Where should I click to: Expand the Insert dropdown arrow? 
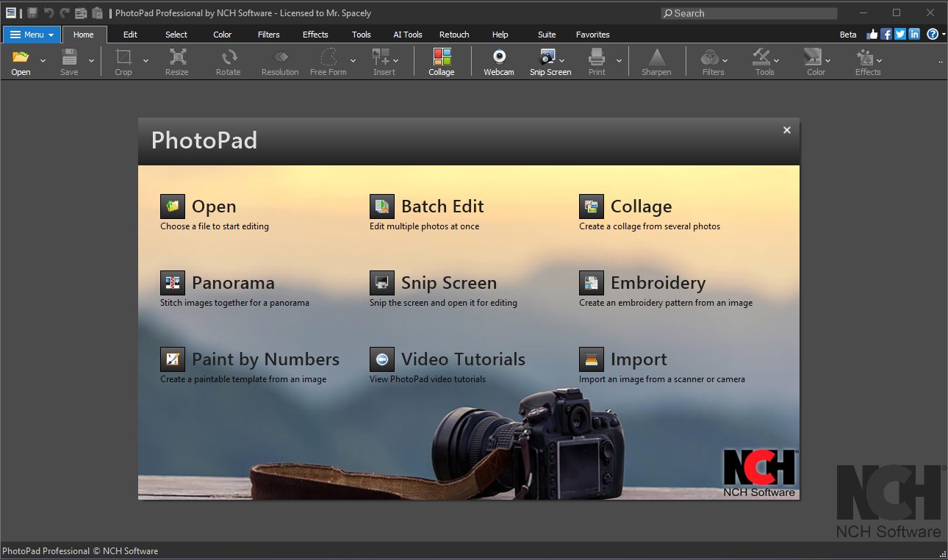click(396, 61)
